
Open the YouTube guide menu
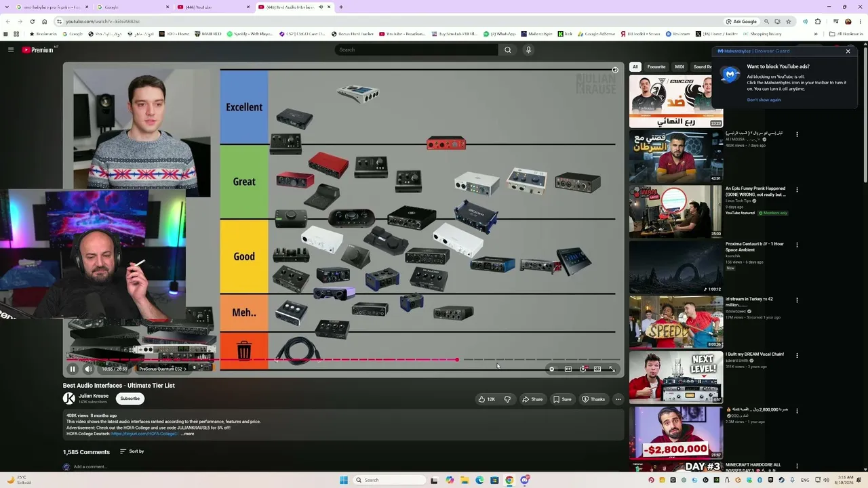11,49
